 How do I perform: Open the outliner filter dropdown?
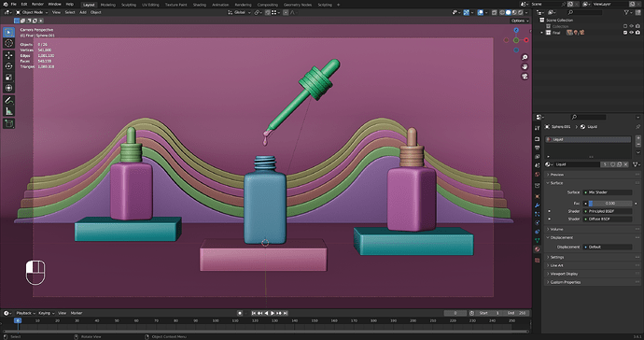[x=628, y=13]
